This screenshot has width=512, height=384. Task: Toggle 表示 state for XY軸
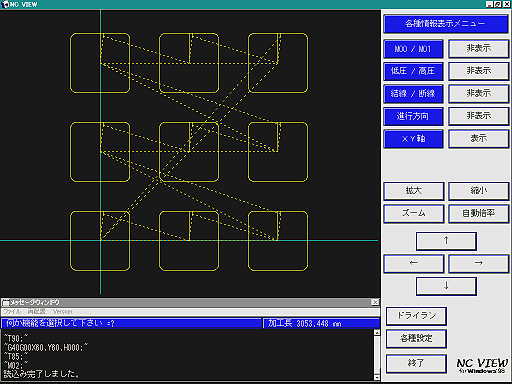479,139
